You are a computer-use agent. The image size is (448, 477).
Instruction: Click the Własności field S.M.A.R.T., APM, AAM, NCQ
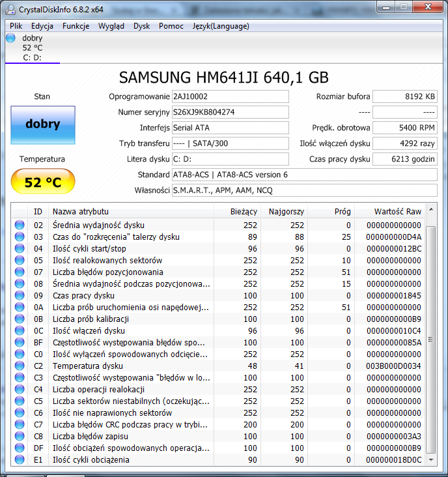(305, 190)
